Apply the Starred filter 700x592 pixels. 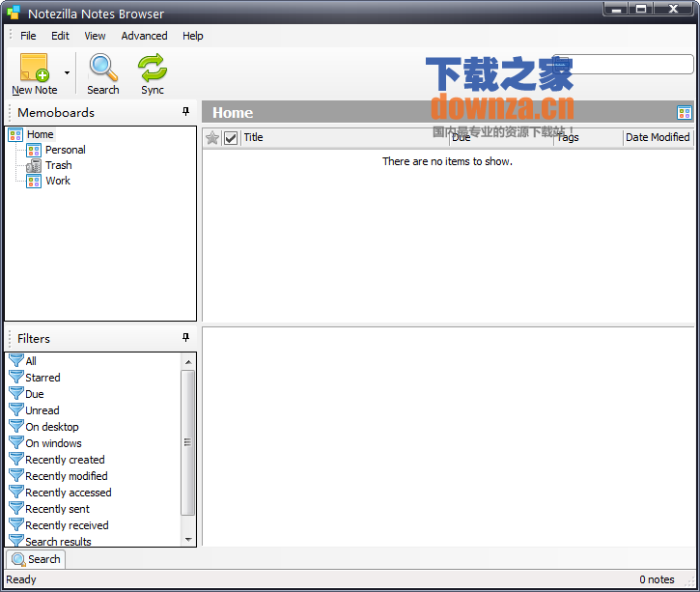pyautogui.click(x=42, y=378)
